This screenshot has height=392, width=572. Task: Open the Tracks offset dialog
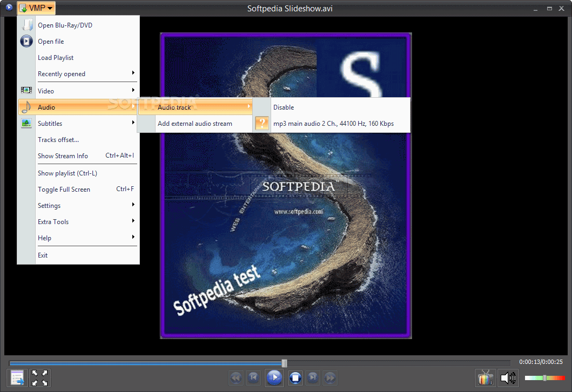pos(78,140)
